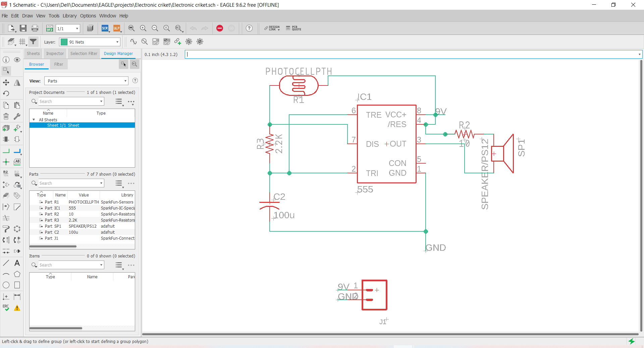Click the command line input field
The width and height of the screenshot is (644, 348).
[x=412, y=54]
